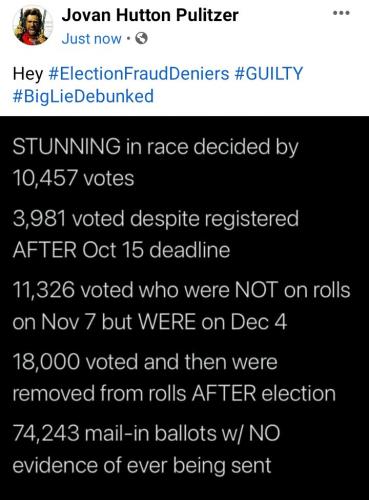Click the globe public-audience icon

point(142,39)
